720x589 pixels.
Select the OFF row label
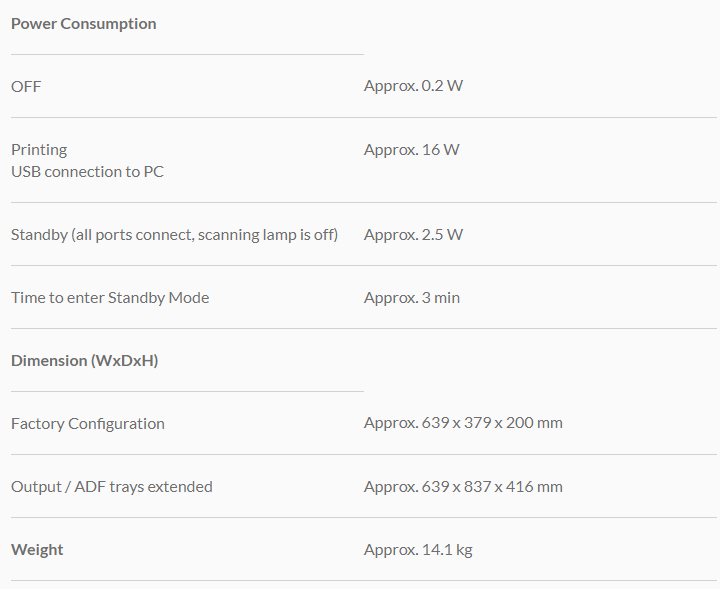(x=26, y=87)
